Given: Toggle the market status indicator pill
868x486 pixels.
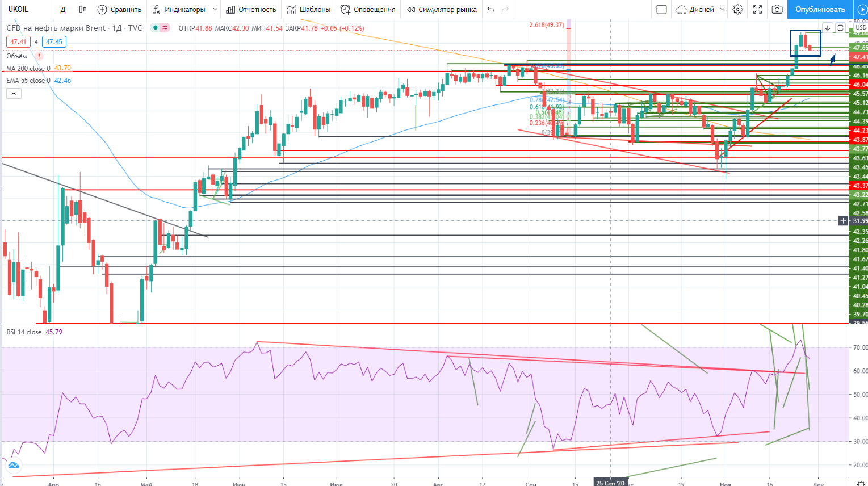Looking at the screenshot, I should (160, 28).
